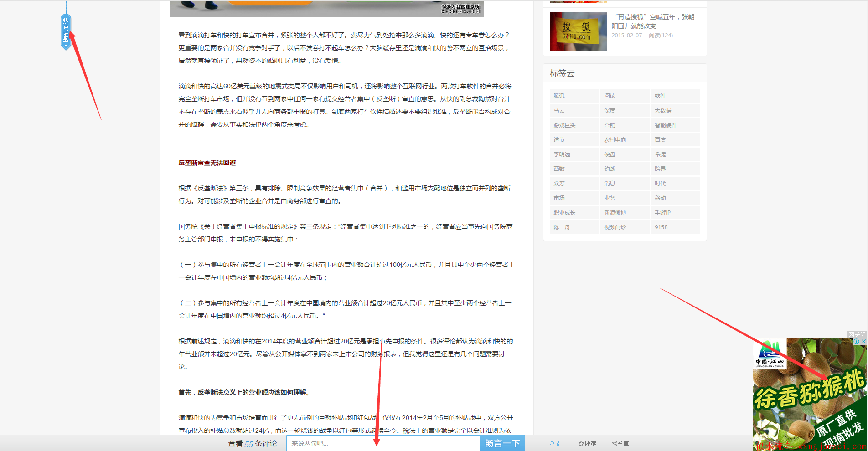
Task: Click the 标签云 panel heading
Action: click(x=562, y=73)
